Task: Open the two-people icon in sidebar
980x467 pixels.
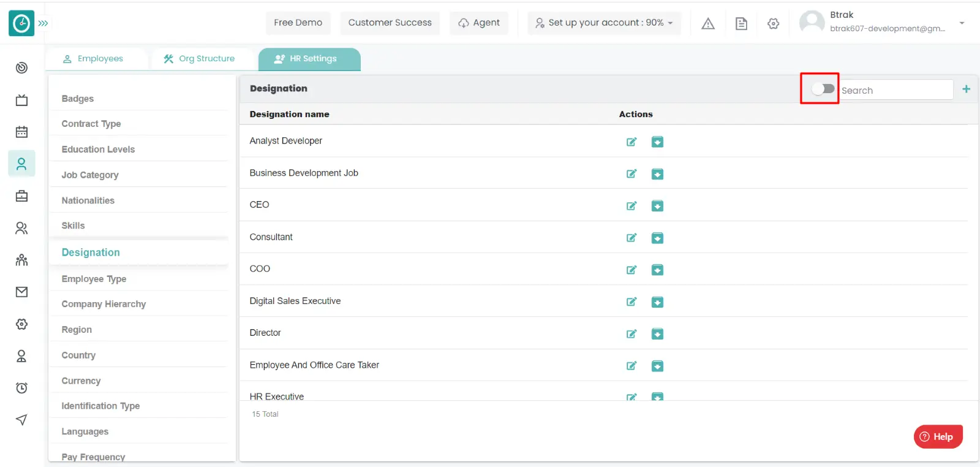Action: click(21, 228)
